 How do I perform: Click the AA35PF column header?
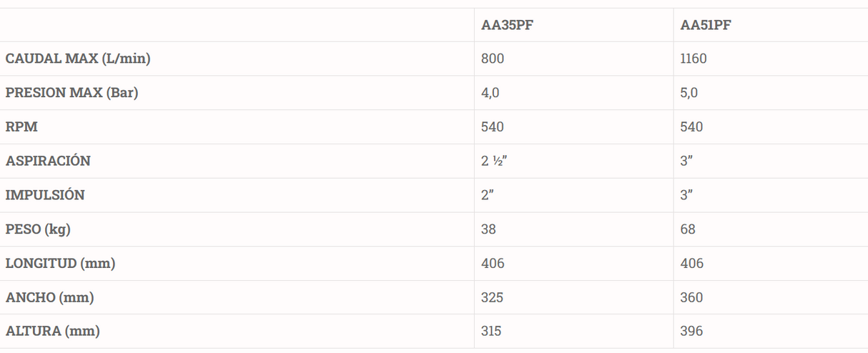[506, 25]
